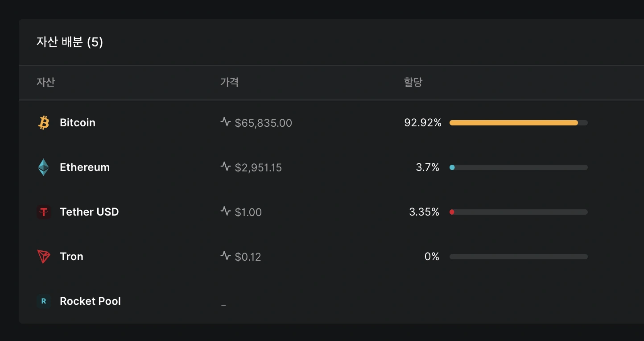Sort by the 가격 column header
Screen dimensions: 644x341
(229, 82)
